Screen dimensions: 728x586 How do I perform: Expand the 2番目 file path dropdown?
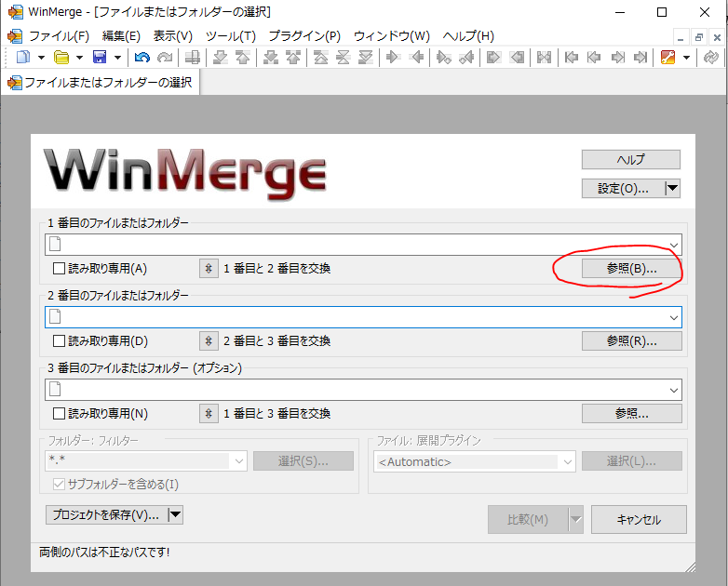tap(674, 317)
